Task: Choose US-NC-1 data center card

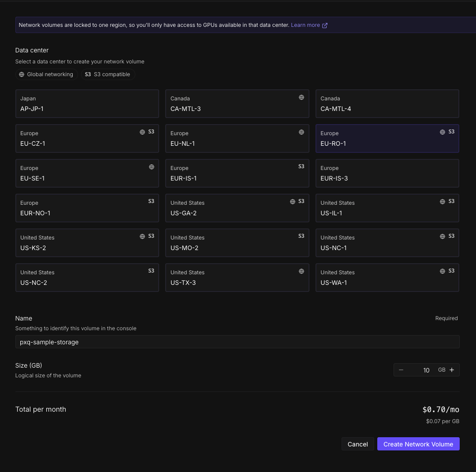Action: pyautogui.click(x=387, y=243)
